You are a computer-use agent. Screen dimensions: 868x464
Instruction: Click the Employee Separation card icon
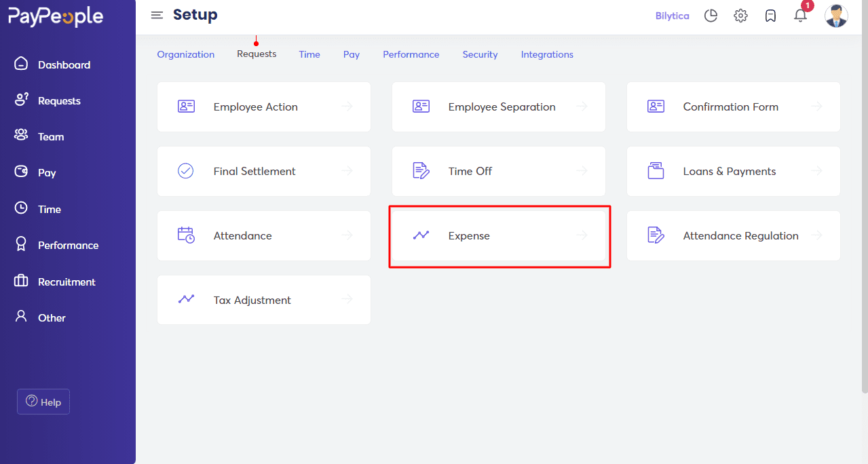(x=421, y=107)
